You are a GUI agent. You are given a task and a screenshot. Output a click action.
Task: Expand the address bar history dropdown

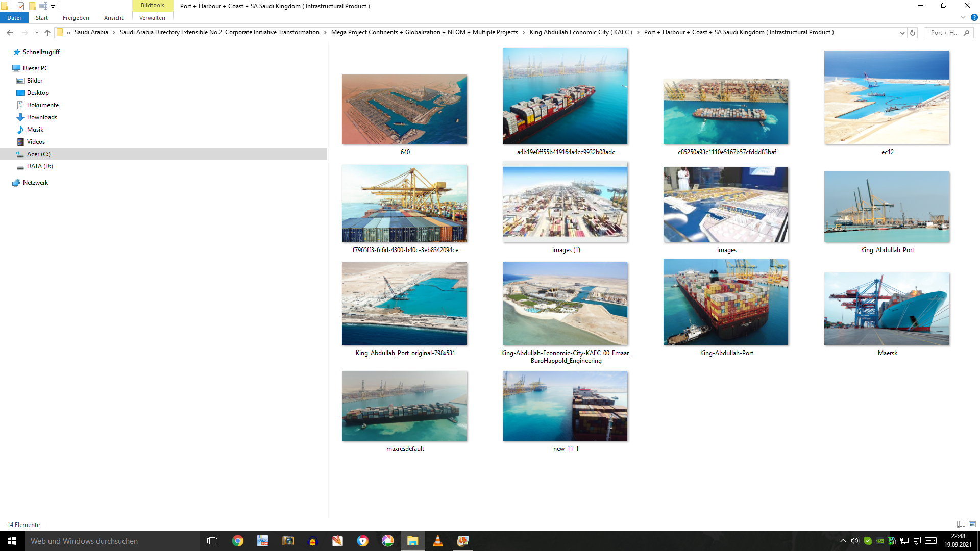[902, 33]
